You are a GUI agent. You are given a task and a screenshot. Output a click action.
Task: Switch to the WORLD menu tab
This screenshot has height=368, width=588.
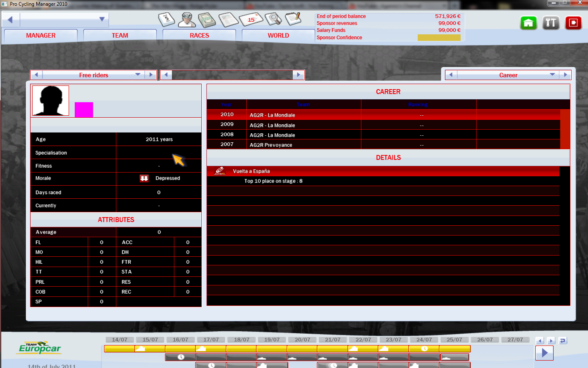[278, 36]
